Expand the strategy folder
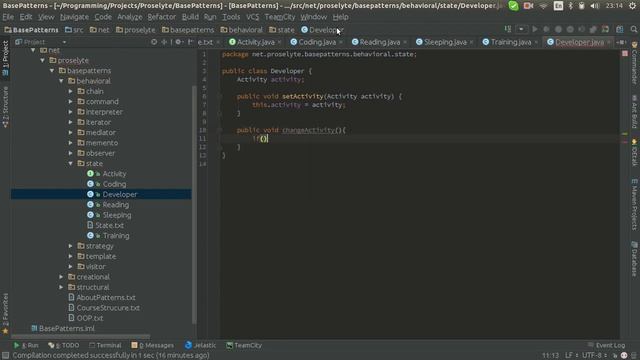Image resolution: width=640 pixels, height=360 pixels. point(71,246)
